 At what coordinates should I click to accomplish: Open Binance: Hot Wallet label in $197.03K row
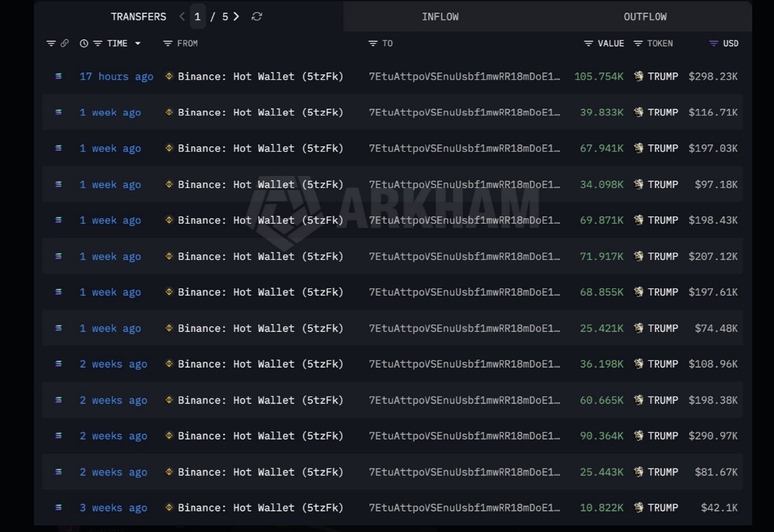261,148
